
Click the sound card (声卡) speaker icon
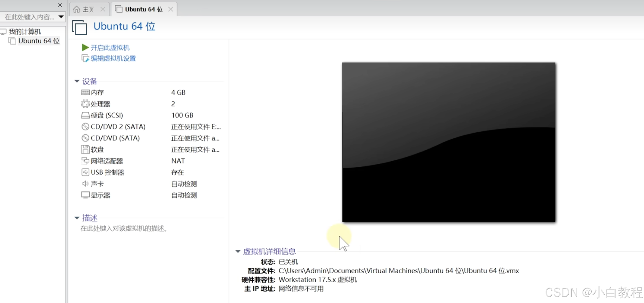tap(85, 184)
